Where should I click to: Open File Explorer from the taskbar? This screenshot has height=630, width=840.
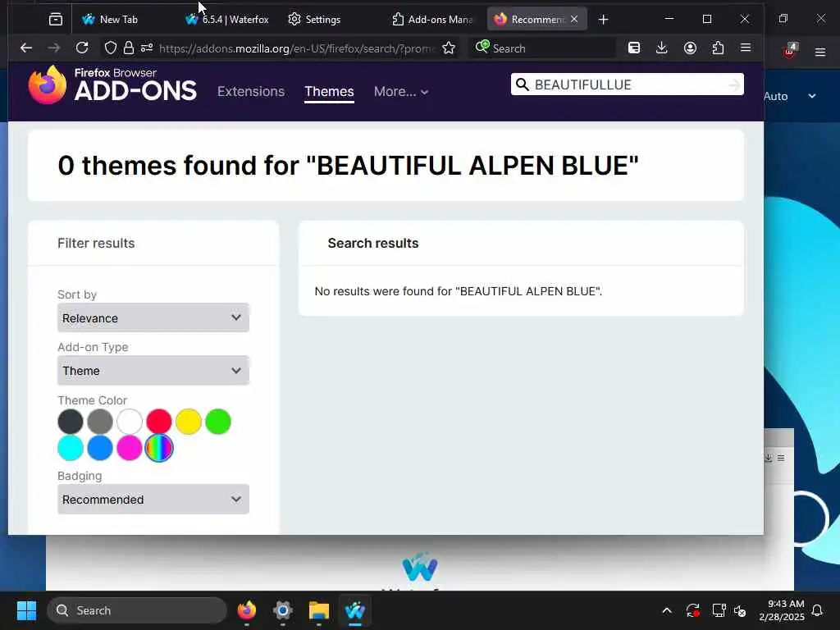[x=319, y=610]
